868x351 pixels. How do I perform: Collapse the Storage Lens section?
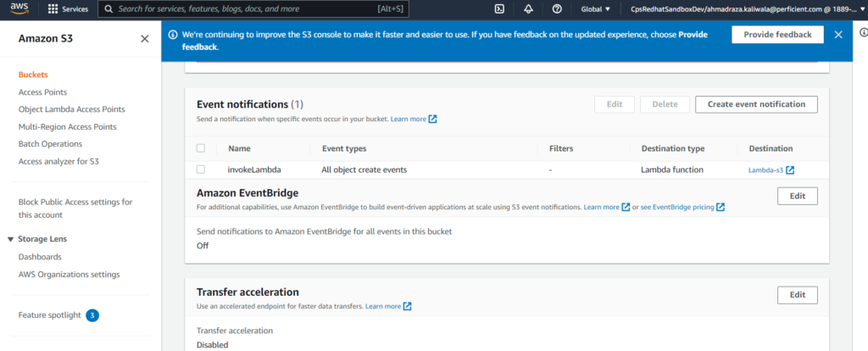(x=10, y=239)
